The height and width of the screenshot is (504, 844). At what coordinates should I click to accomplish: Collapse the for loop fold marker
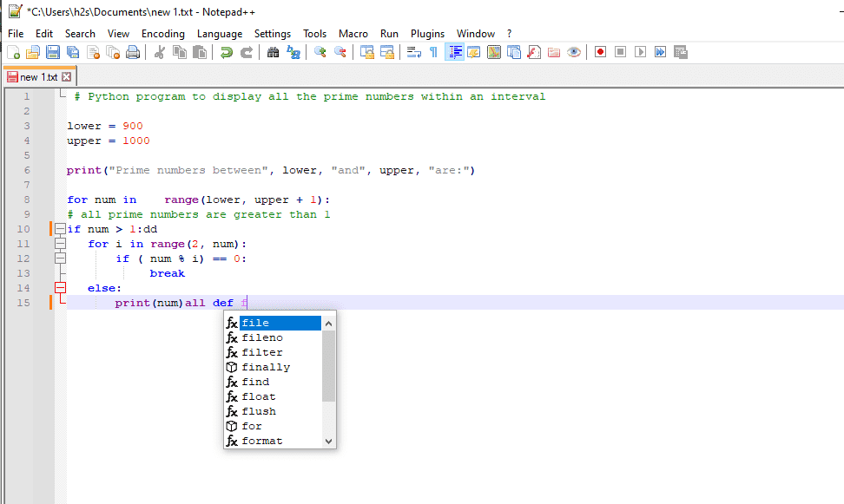point(60,243)
